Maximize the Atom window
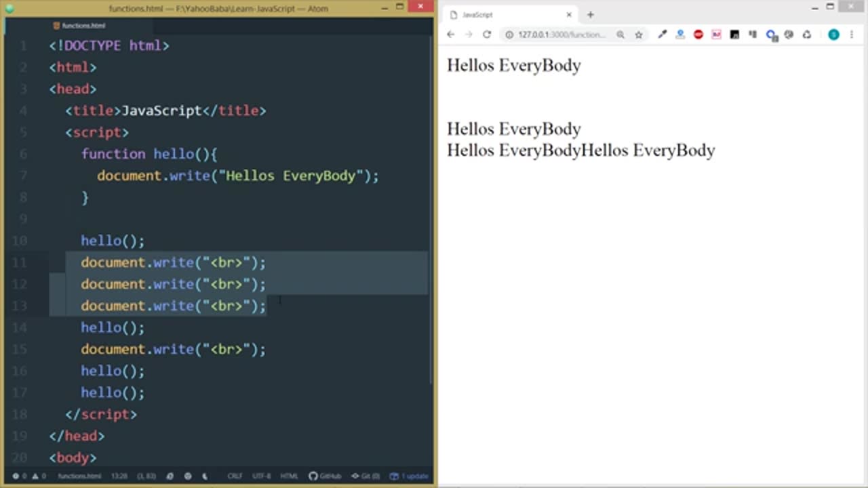The width and height of the screenshot is (868, 488). [x=400, y=7]
